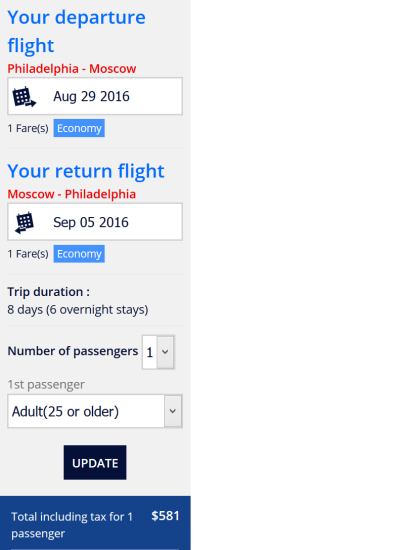Expand the Number of passengers dropdown

[x=158, y=352]
